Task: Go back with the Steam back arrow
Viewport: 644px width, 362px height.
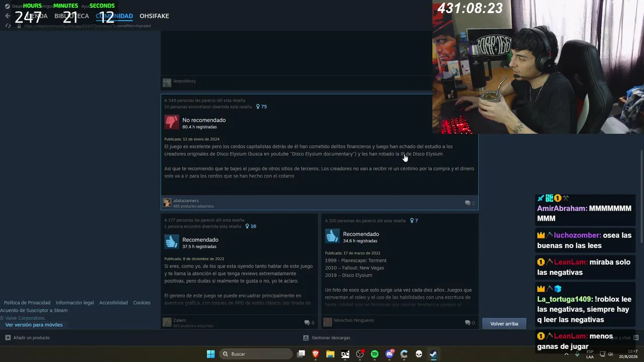Action: 8,16
